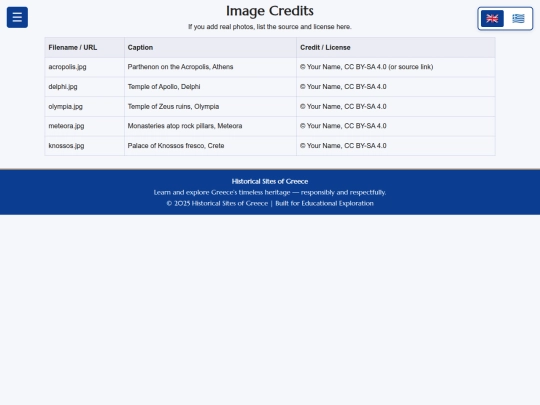Viewport: 540px width, 405px height.
Task: Switch language to English with UK flag
Action: point(492,19)
